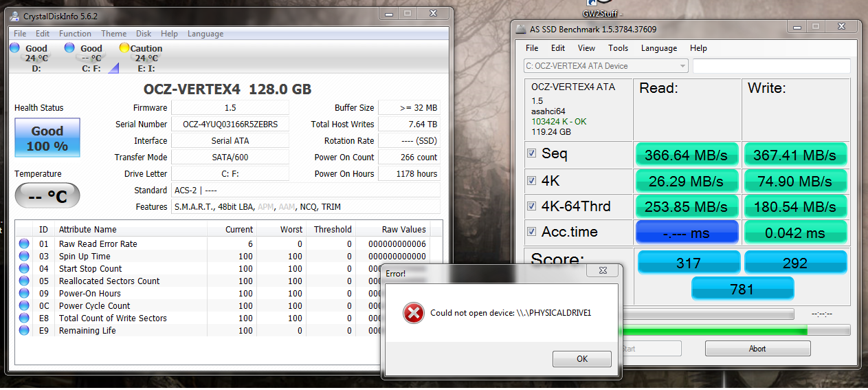
Task: Click the Serial Number field value
Action: point(230,124)
